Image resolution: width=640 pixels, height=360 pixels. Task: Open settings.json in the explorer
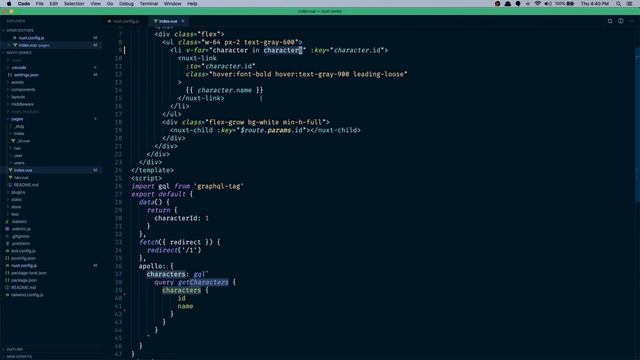26,75
